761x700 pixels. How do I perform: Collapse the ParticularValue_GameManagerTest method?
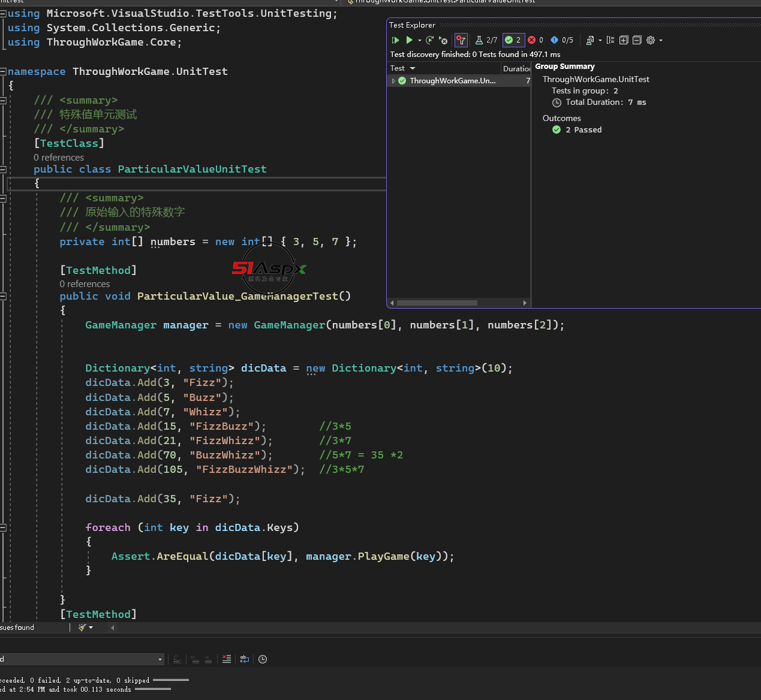tap(3, 296)
